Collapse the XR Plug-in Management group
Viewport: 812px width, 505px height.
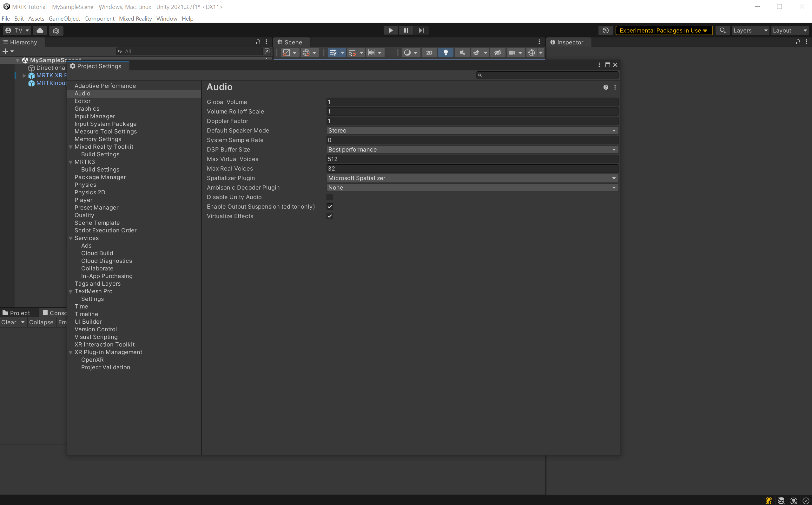70,353
